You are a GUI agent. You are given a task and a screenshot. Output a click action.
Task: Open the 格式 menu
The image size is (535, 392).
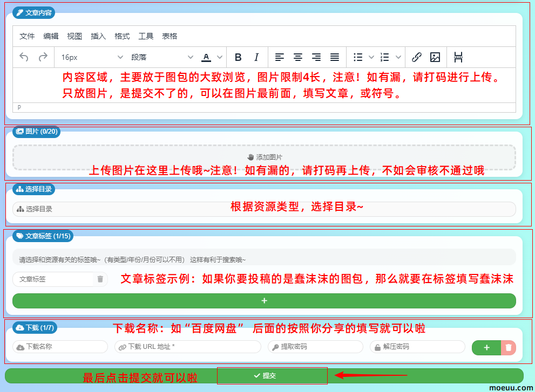coord(122,36)
